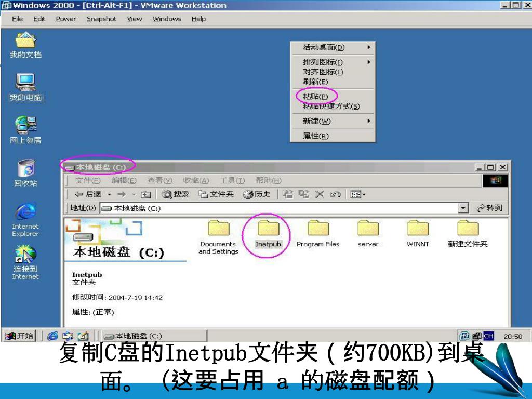Open the 我的文档 desktop icon

[25, 45]
